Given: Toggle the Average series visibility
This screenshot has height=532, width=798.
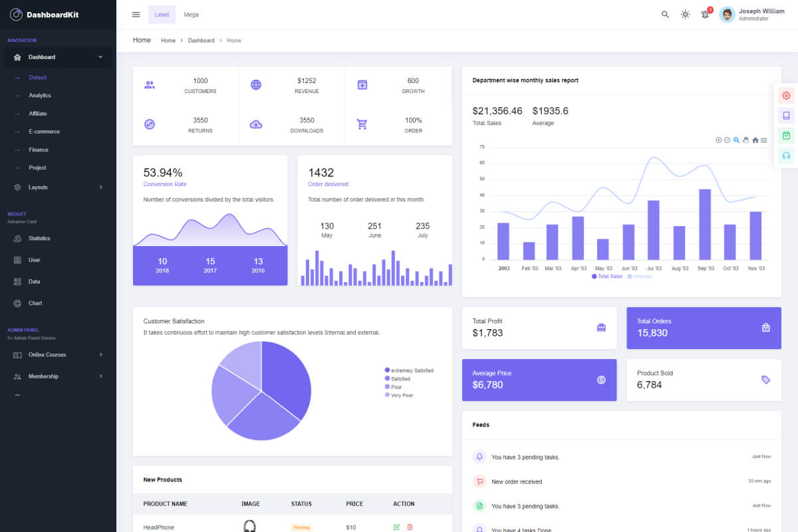Looking at the screenshot, I should (639, 276).
